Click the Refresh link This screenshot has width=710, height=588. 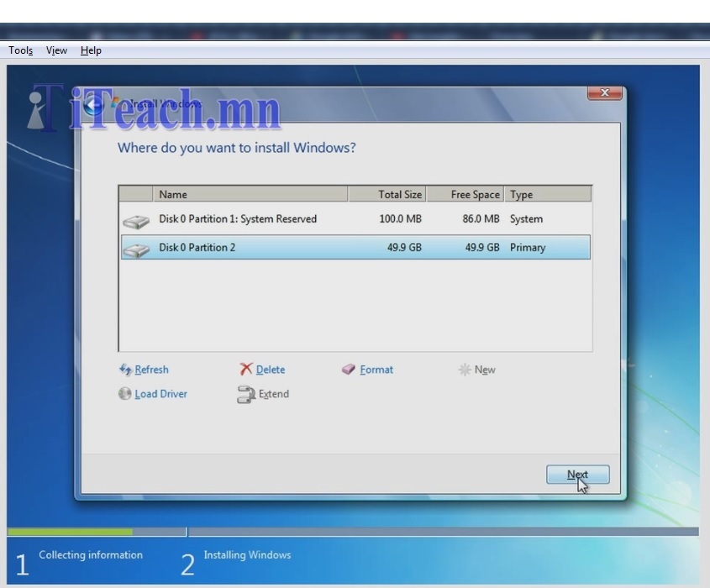(x=150, y=370)
